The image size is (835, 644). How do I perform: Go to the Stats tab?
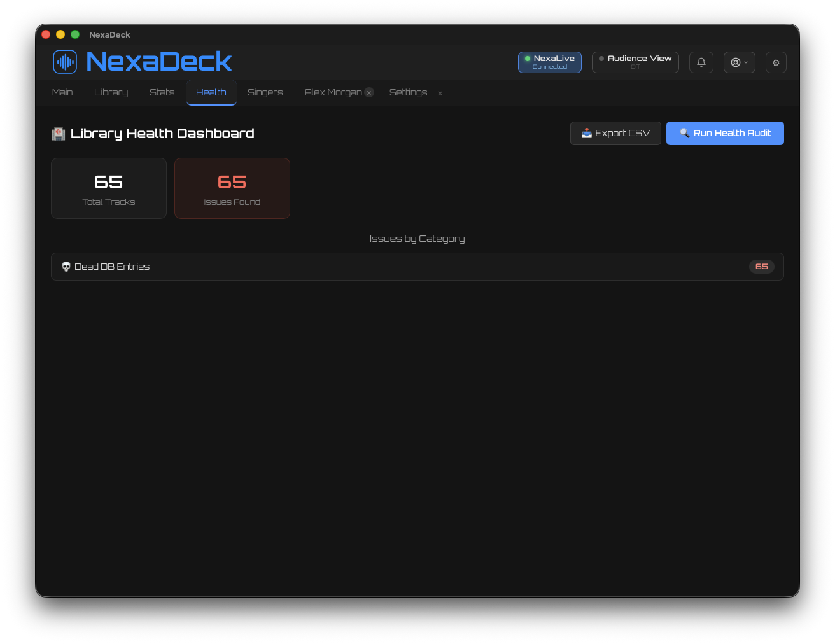click(x=162, y=92)
